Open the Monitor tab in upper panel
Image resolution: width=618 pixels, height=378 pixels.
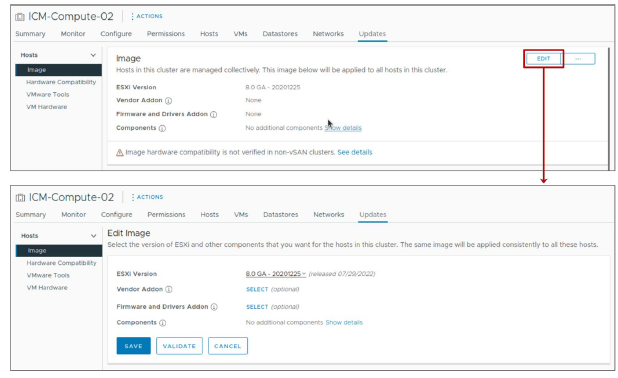73,34
